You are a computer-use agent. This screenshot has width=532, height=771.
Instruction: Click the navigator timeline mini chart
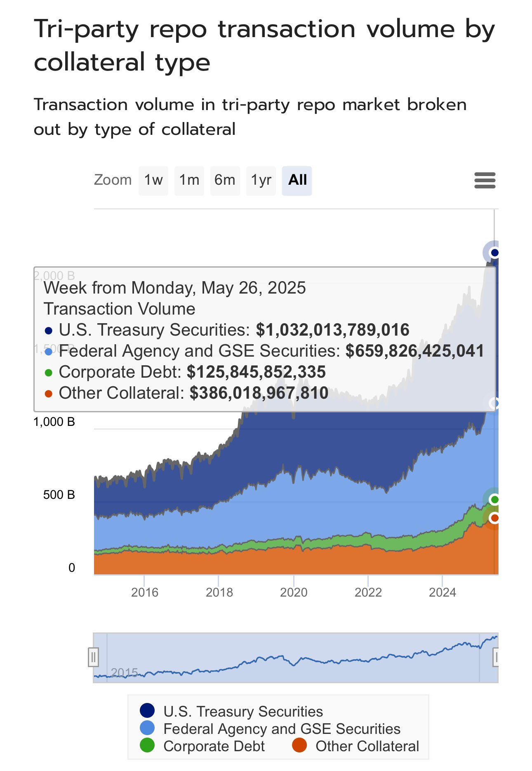289,658
